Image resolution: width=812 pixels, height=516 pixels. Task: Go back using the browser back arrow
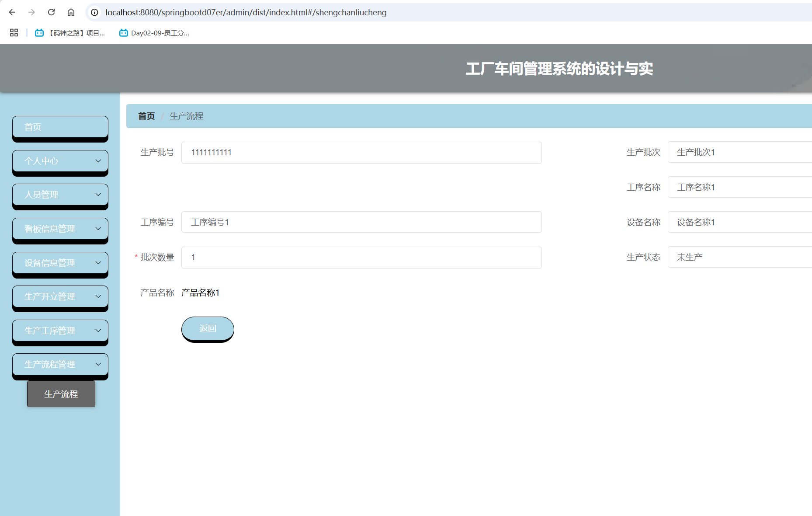(x=12, y=12)
